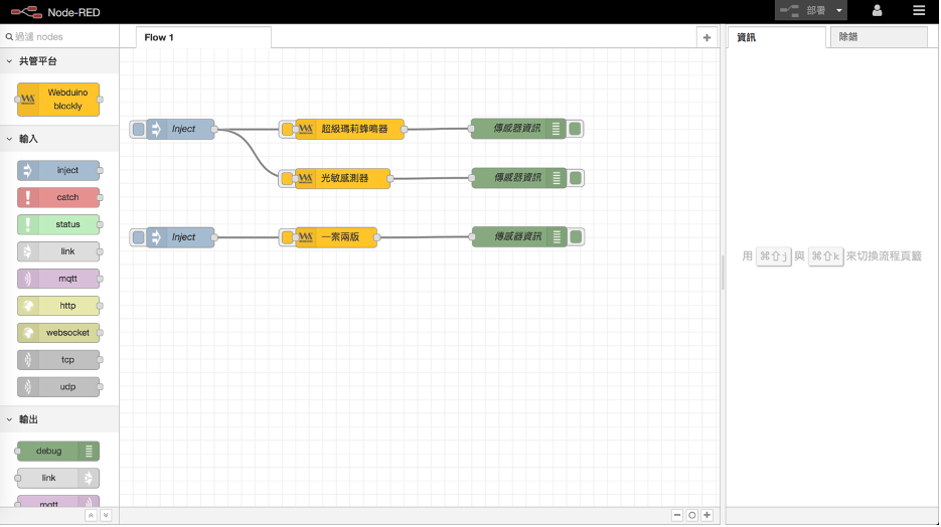Select the bottom Inject flow node
Image resolution: width=941 pixels, height=527 pixels.
(180, 237)
